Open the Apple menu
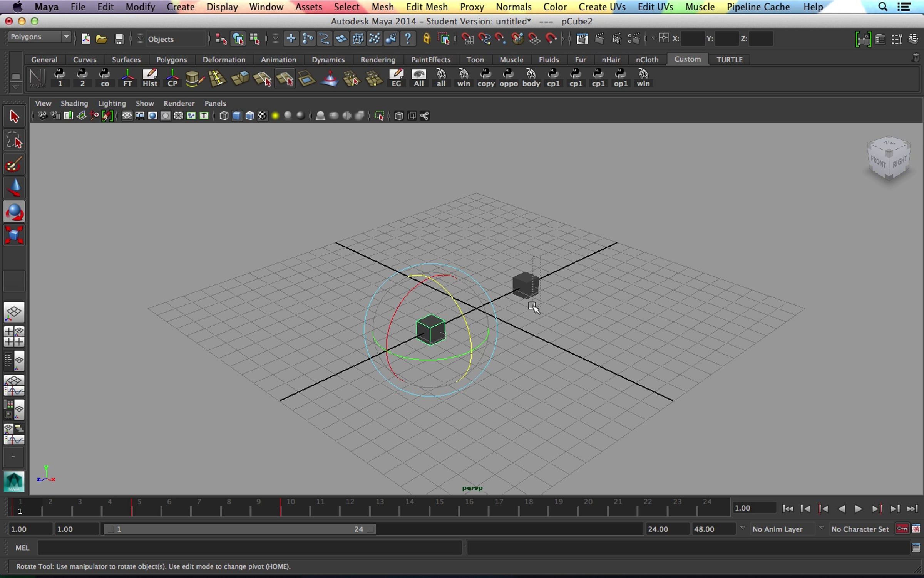The image size is (924, 578). click(17, 7)
